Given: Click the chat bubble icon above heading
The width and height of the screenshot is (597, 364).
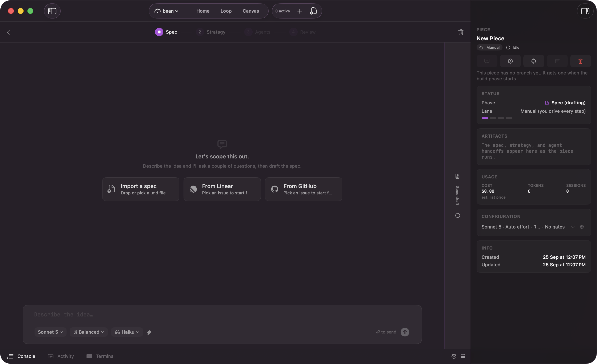Looking at the screenshot, I should pos(222,144).
